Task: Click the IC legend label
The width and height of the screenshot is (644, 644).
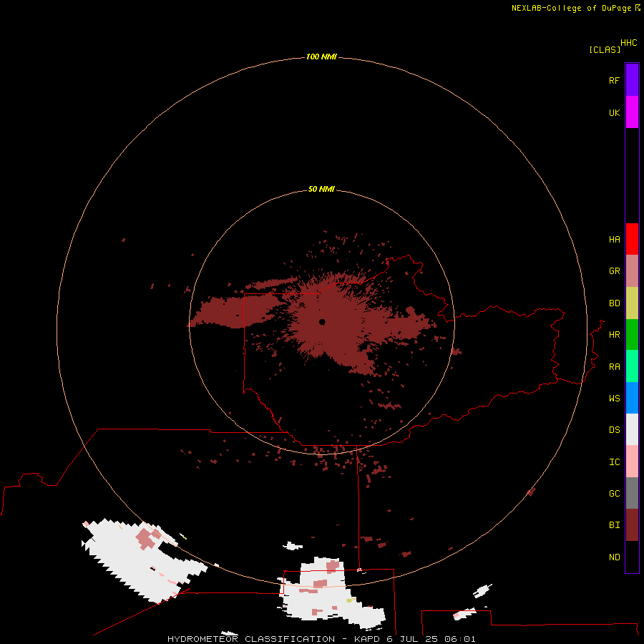Action: tap(614, 462)
